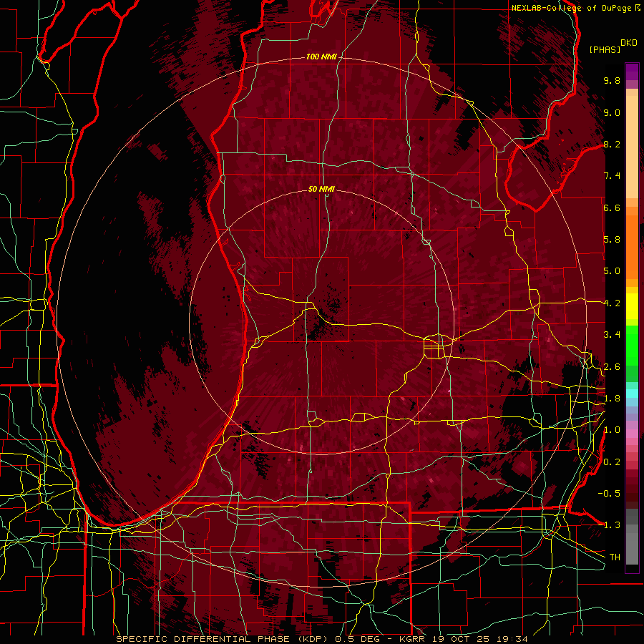This screenshot has width=644, height=644.
Task: Click the TH threshold label on the legend
Action: click(x=615, y=557)
